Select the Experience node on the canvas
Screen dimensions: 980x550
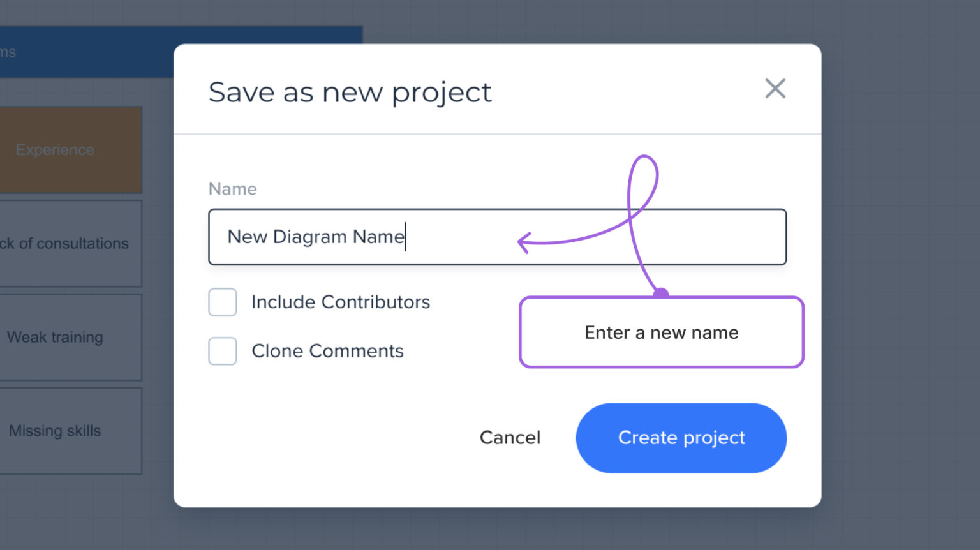tap(55, 149)
